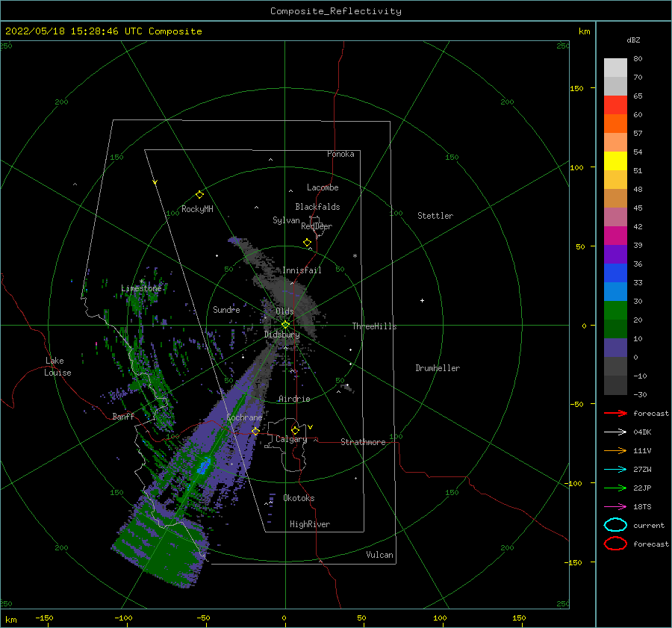
Task: Pick the cyan 27ZW arrow icon
Action: tap(615, 470)
